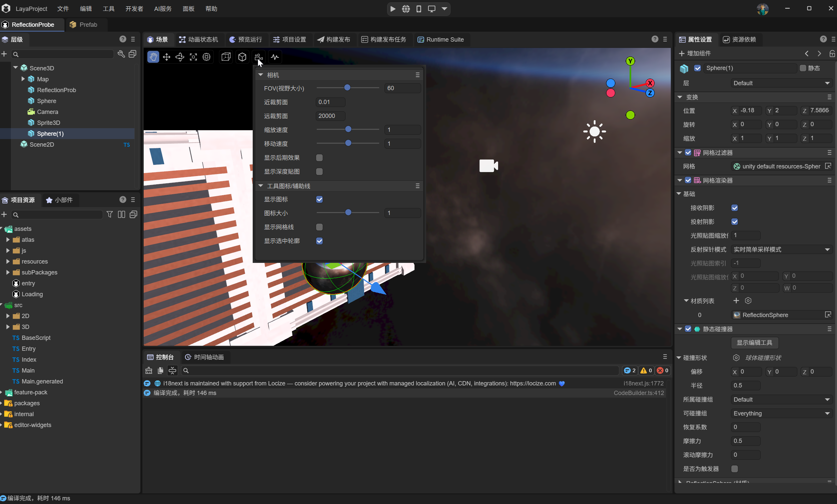The width and height of the screenshot is (837, 504).
Task: Open the performance stats waveform icon
Action: 275,57
